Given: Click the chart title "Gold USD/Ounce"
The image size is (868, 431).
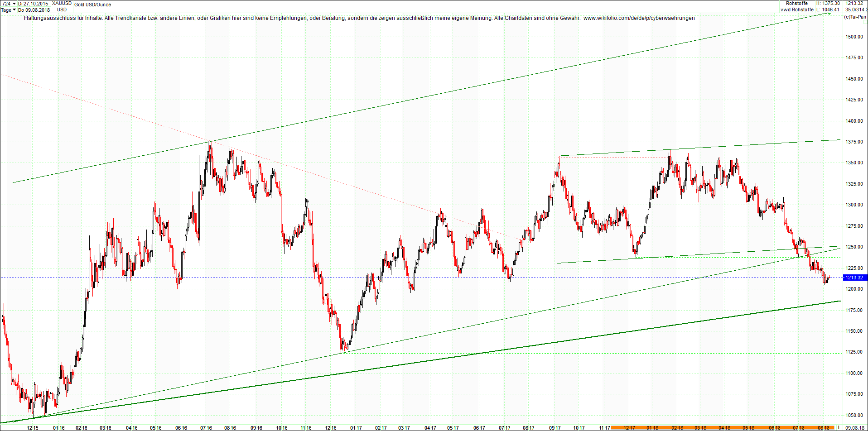Looking at the screenshot, I should coord(92,4).
